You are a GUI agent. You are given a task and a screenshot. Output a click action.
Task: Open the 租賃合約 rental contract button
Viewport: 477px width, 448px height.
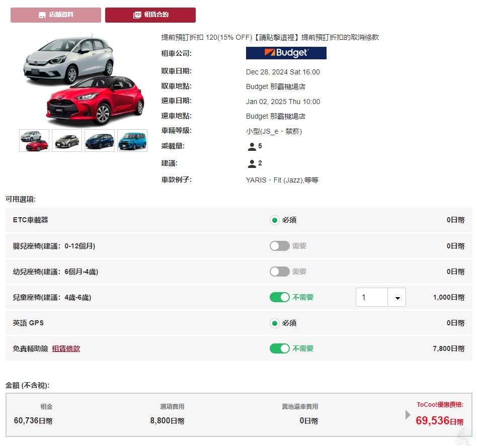click(150, 15)
